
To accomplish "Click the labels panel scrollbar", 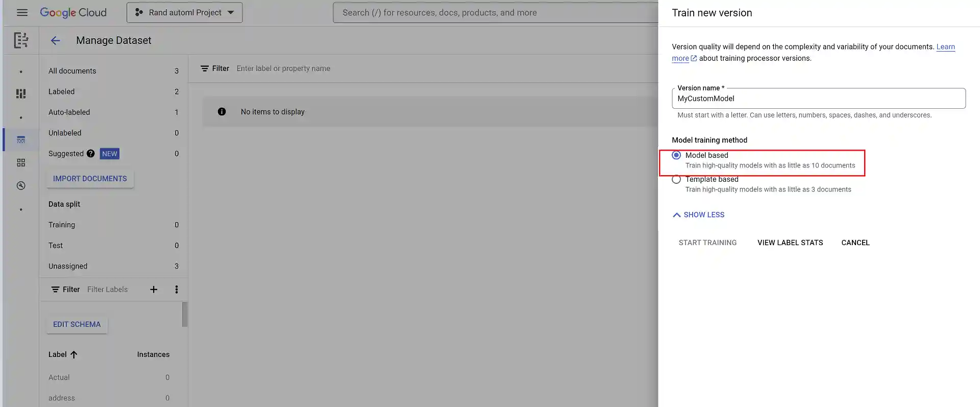I will [185, 314].
